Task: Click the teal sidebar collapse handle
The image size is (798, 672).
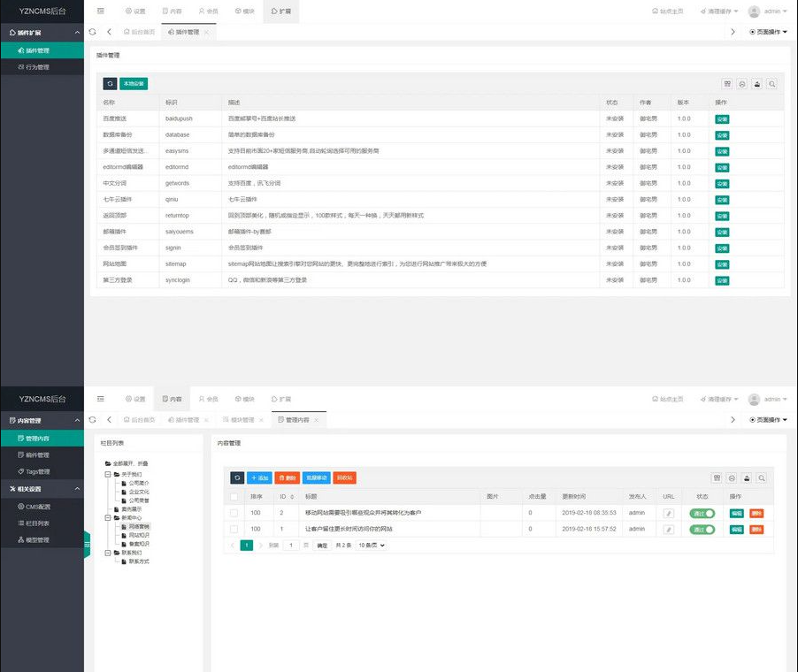Action: (x=87, y=545)
